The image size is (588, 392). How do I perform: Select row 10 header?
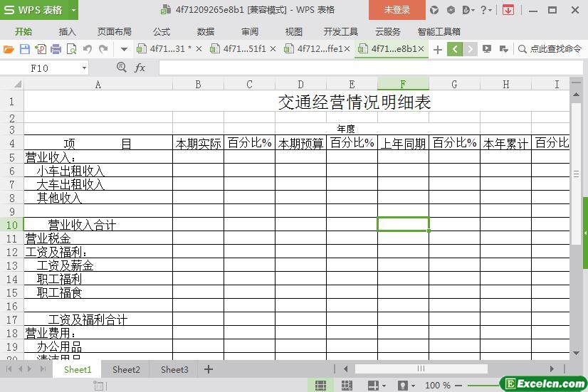tap(12, 225)
